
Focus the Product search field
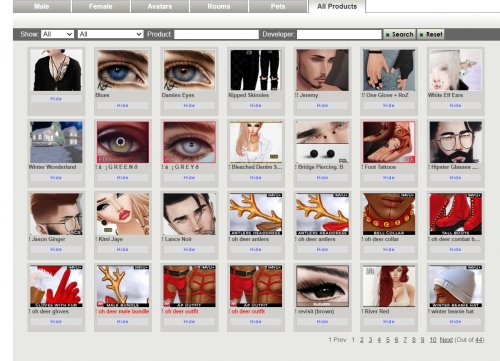pos(216,34)
